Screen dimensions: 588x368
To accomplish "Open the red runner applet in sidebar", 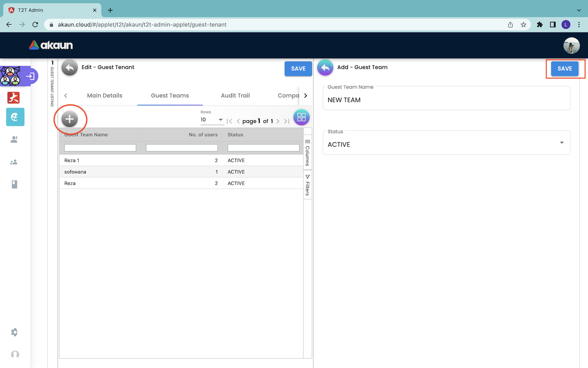I will (14, 98).
